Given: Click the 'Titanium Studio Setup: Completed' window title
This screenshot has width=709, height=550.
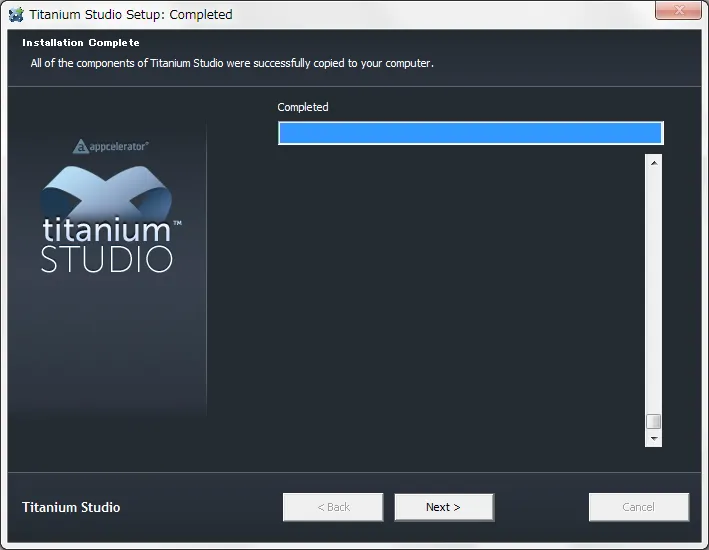Looking at the screenshot, I should pos(131,14).
